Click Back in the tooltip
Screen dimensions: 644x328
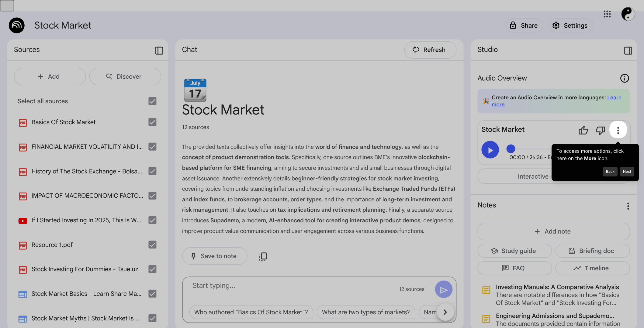(x=610, y=172)
